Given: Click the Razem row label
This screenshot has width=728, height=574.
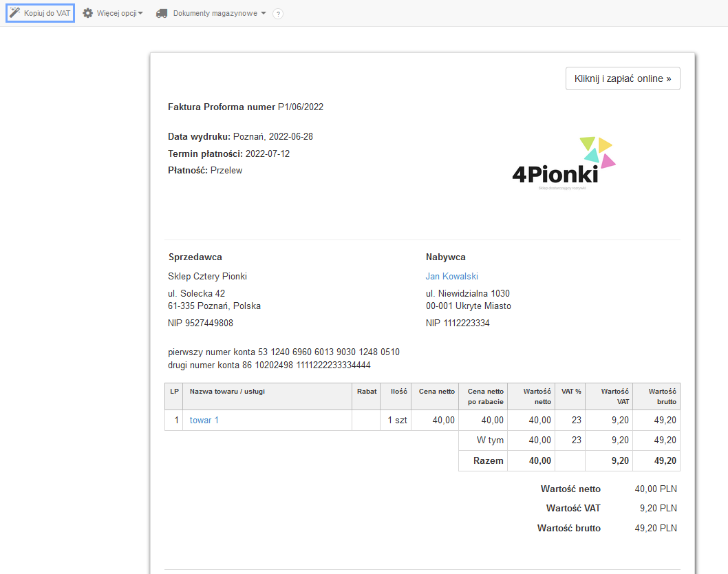Looking at the screenshot, I should [x=489, y=460].
